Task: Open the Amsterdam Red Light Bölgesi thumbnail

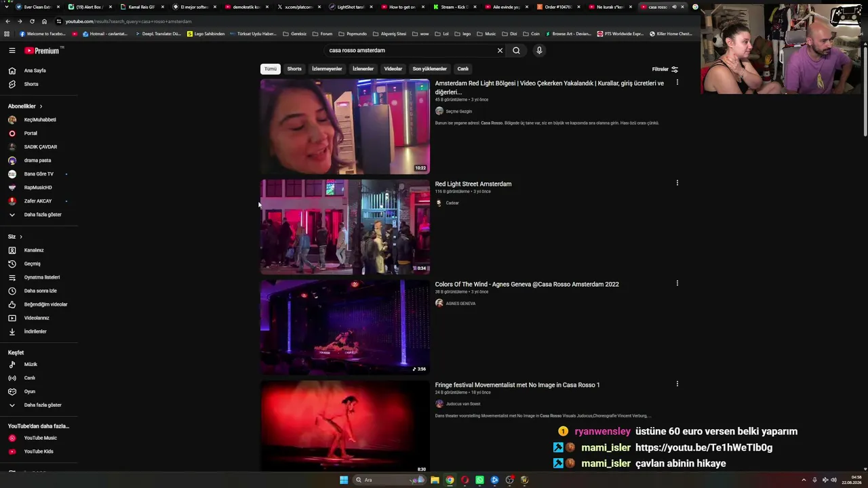Action: 345,127
